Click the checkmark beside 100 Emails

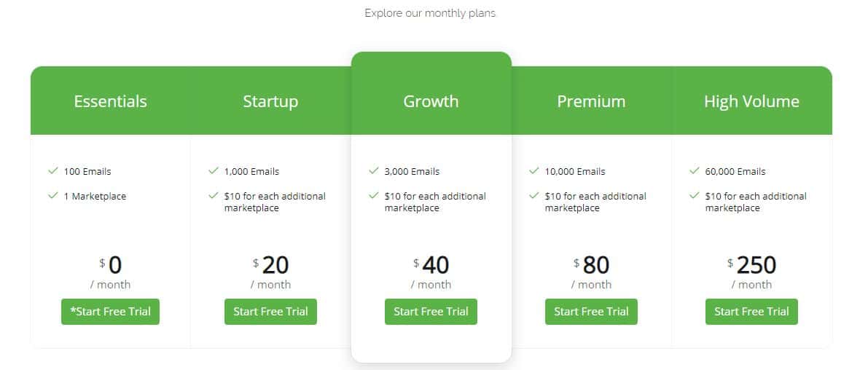(52, 171)
